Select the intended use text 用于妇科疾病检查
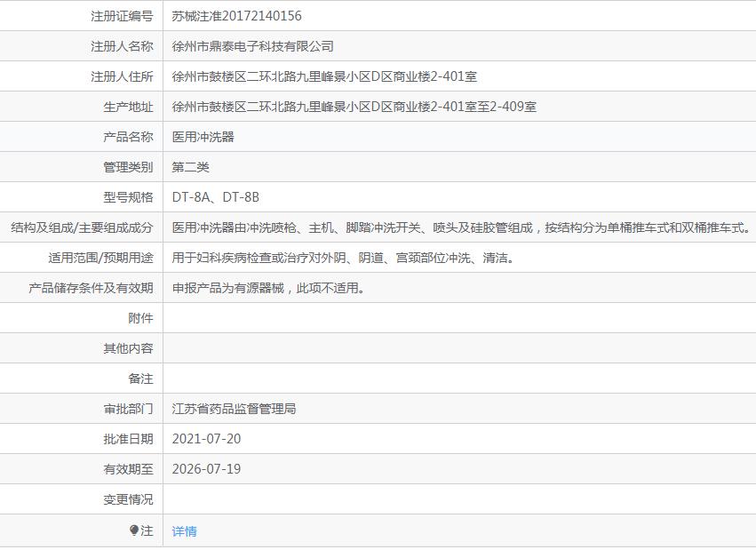Image resolution: width=756 pixels, height=550 pixels. (345, 258)
